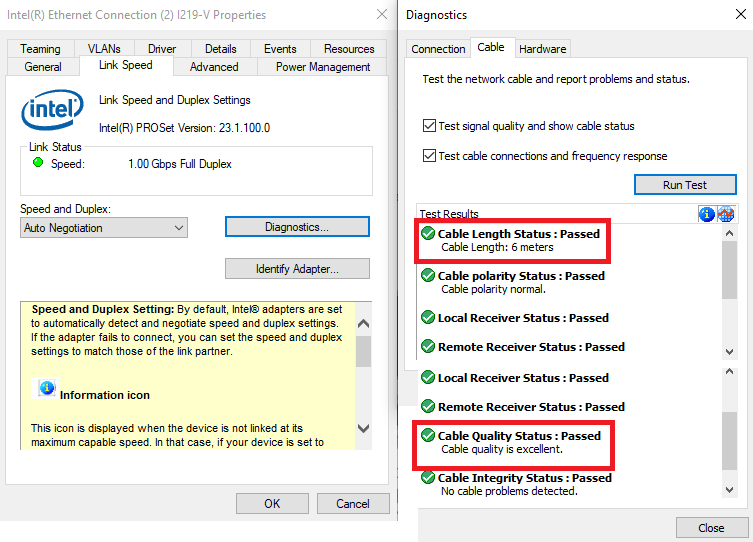Select the Driver tab
Image resolution: width=753 pixels, height=542 pixels.
click(162, 49)
